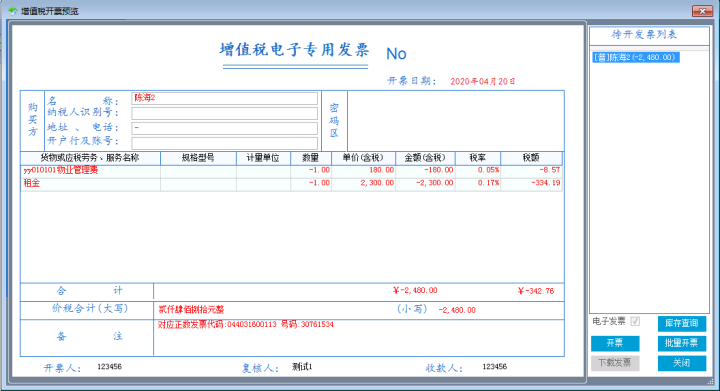Click the 金额(含税) column header
Image resolution: width=720 pixels, height=391 pixels.
click(425, 158)
